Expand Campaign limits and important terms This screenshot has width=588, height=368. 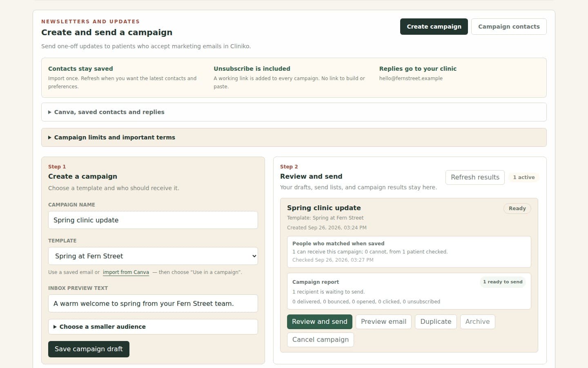(x=294, y=137)
